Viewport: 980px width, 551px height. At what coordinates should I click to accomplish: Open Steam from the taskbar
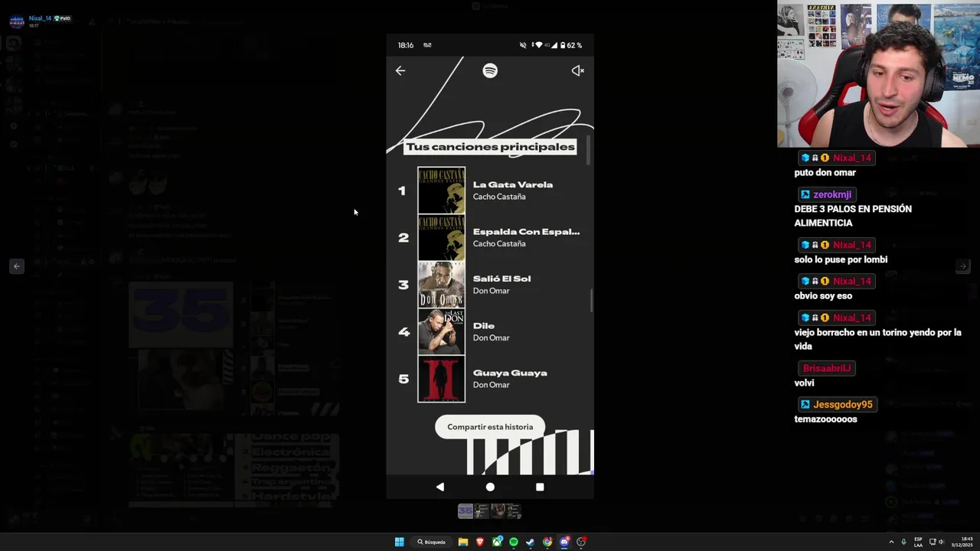tap(531, 542)
